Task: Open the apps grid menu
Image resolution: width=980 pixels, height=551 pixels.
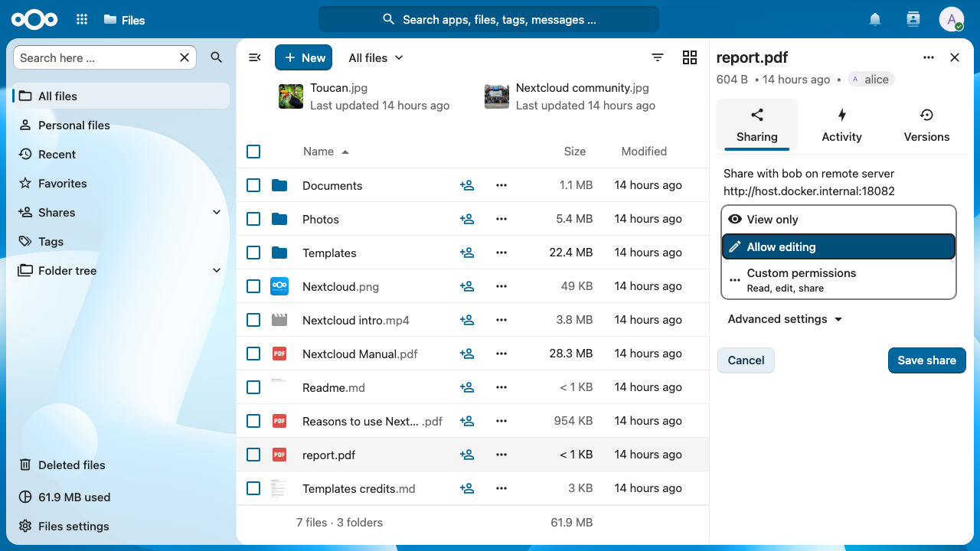Action: tap(82, 20)
